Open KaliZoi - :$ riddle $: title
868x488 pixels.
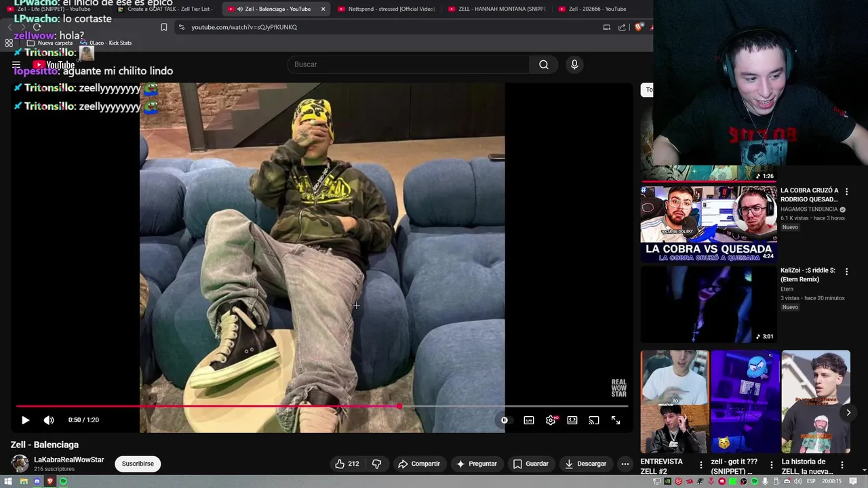point(808,274)
